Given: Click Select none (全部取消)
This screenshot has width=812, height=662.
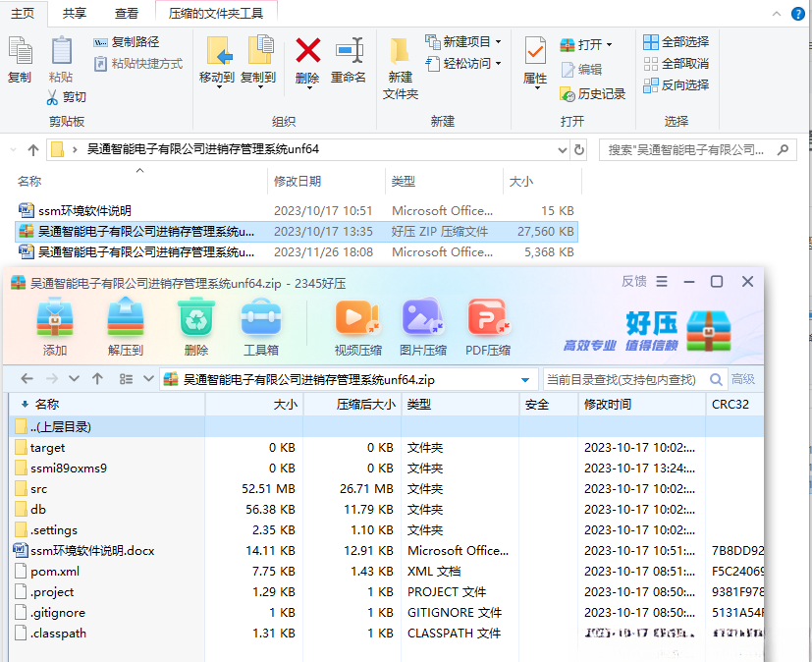Looking at the screenshot, I should pos(676,64).
